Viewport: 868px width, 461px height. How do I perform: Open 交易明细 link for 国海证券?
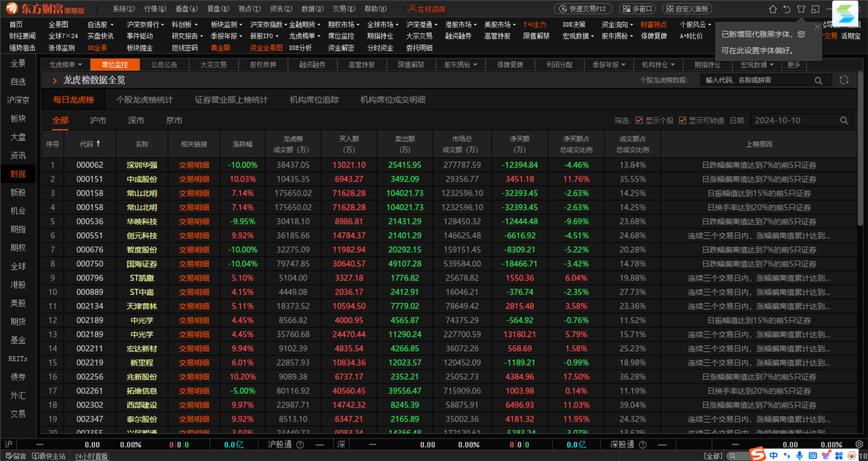tap(193, 263)
